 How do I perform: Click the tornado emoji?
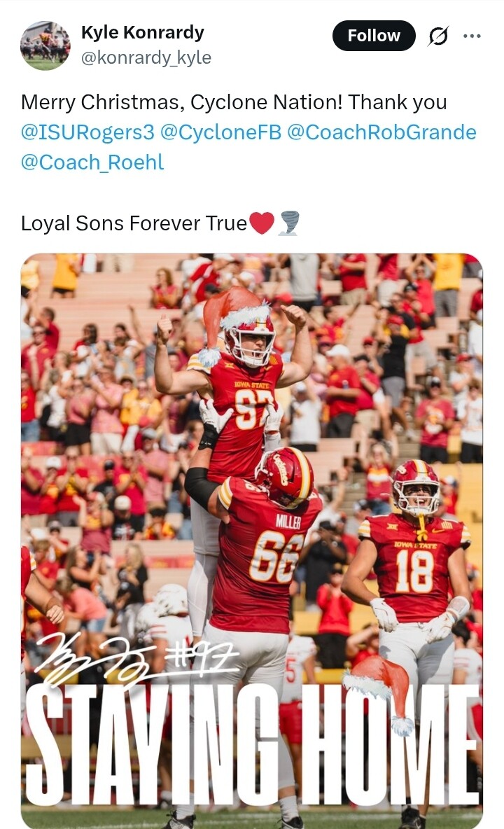[288, 223]
